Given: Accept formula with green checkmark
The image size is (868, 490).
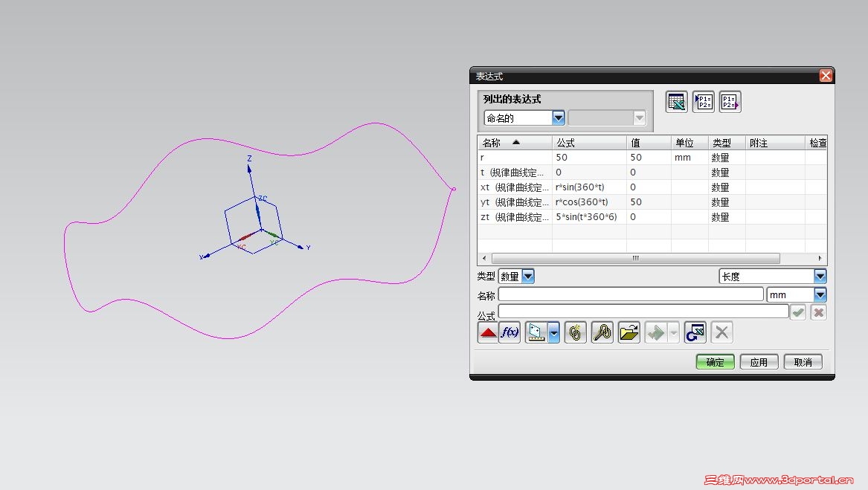Looking at the screenshot, I should pyautogui.click(x=797, y=312).
